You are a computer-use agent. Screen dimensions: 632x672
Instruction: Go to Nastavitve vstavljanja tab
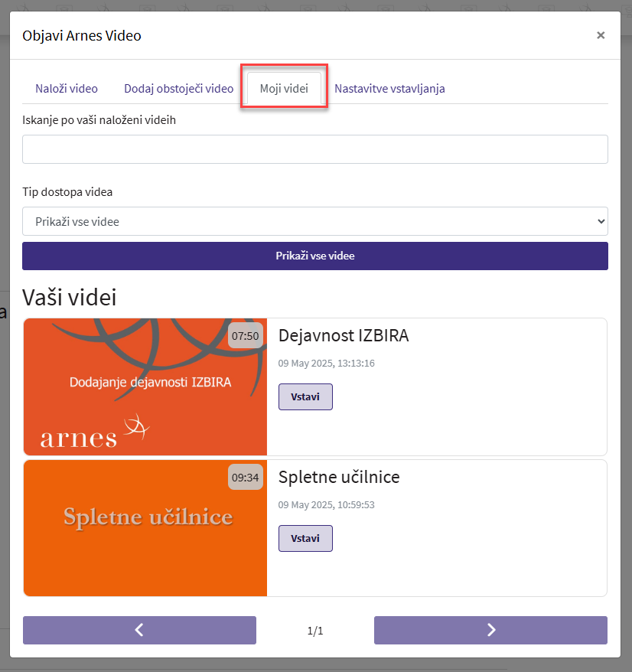[x=389, y=88]
